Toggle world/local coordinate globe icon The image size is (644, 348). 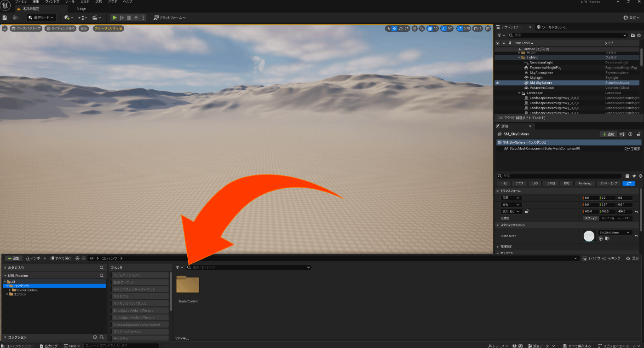click(415, 29)
